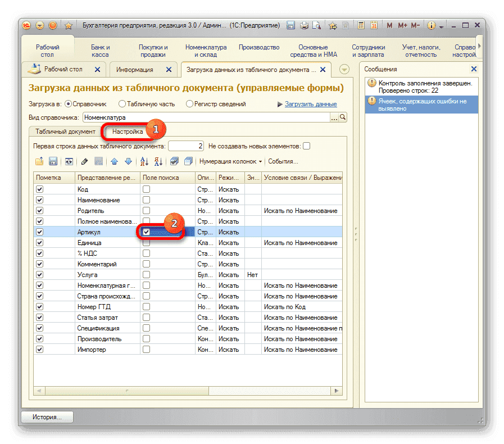Open 'Банк и касса' section
This screenshot has height=444, width=504.
click(x=100, y=51)
